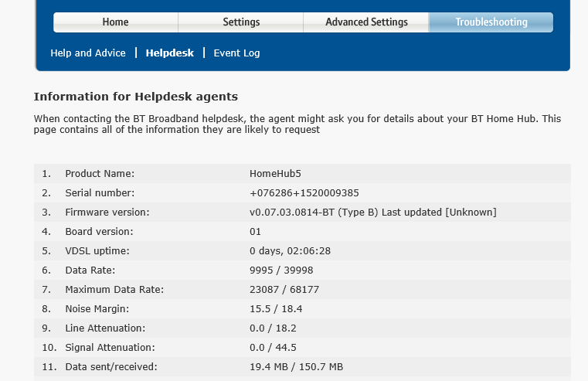Select value '23087 / 68177'
The image size is (588, 381).
click(x=284, y=290)
